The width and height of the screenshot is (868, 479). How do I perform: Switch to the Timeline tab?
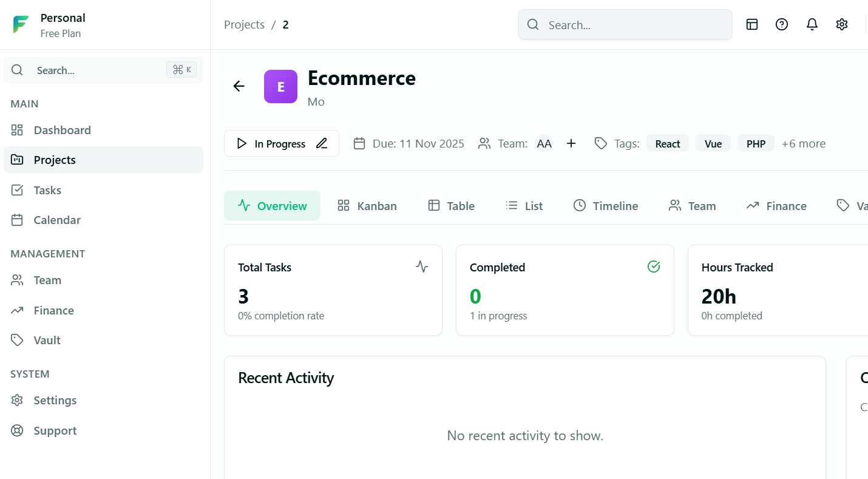coord(606,206)
